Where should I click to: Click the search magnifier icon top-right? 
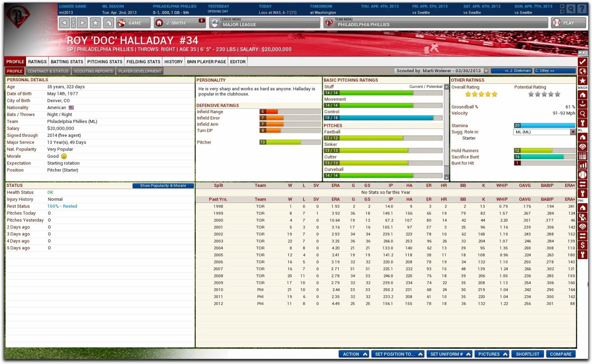(571, 9)
